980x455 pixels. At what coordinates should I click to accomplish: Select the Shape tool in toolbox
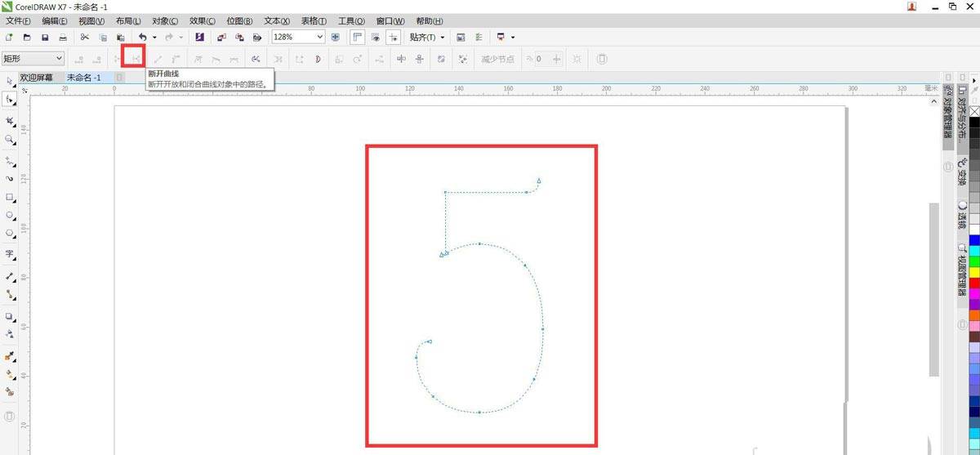point(10,99)
